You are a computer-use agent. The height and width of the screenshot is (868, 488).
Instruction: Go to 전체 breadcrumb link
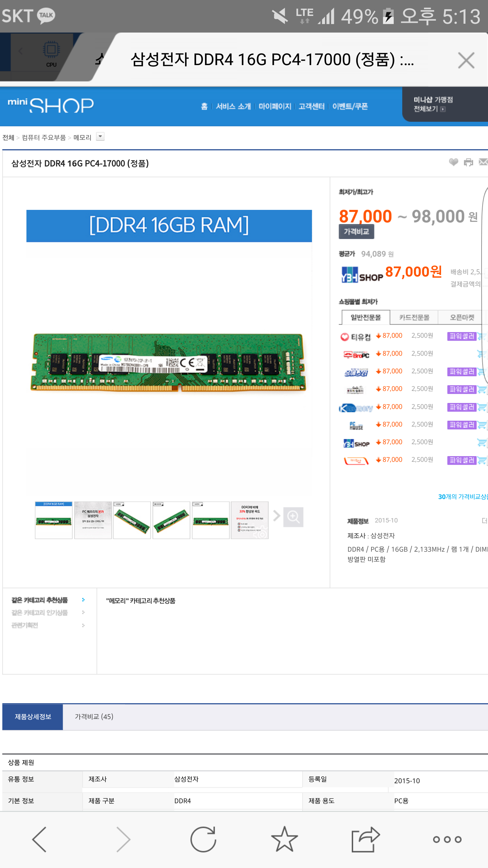[x=8, y=137]
